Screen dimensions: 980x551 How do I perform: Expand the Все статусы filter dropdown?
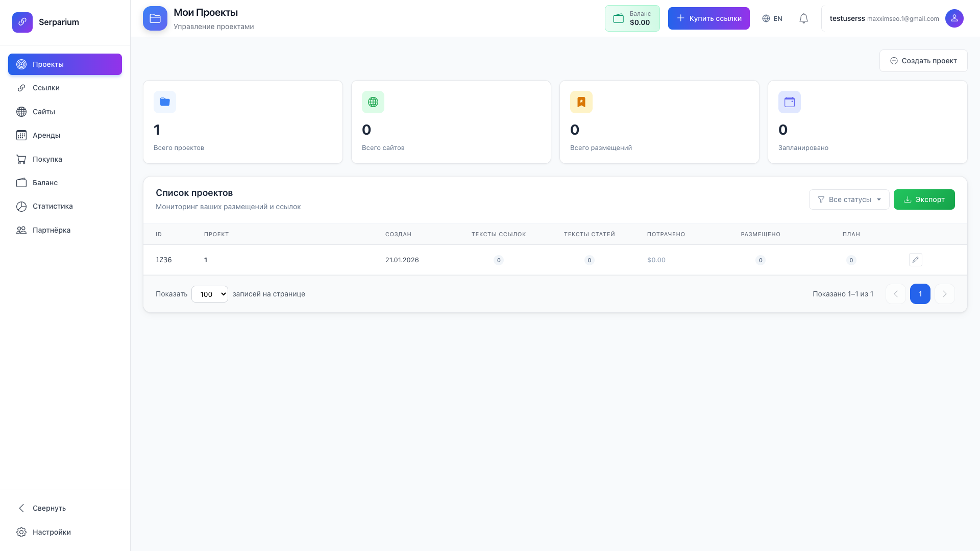(849, 199)
